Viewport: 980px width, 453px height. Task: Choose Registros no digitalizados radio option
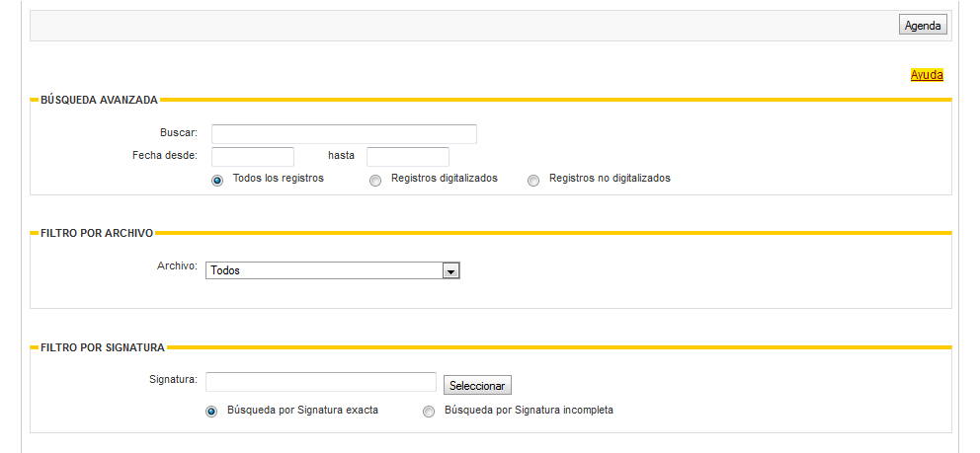(533, 181)
